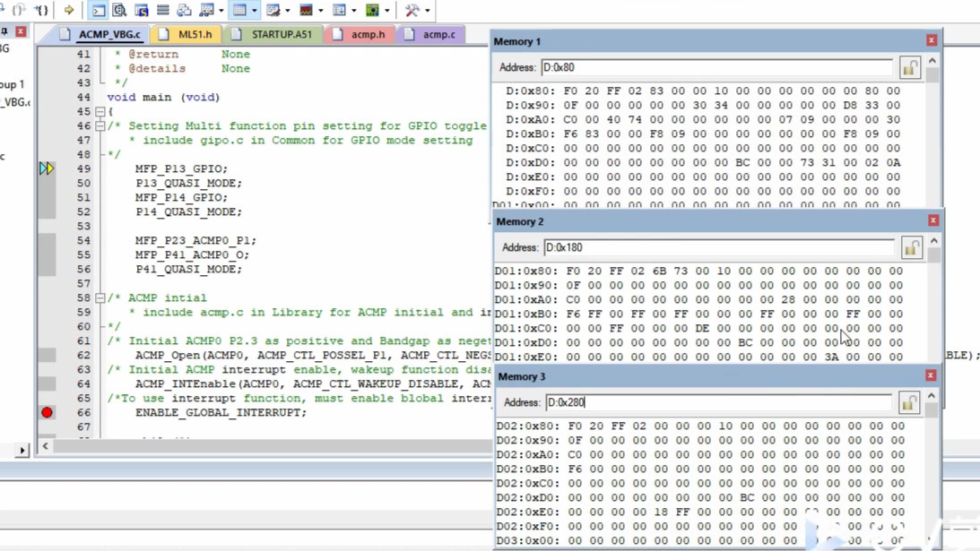Viewport: 980px width, 551px height.
Task: Collapse the comment block at line 58
Action: click(x=100, y=298)
